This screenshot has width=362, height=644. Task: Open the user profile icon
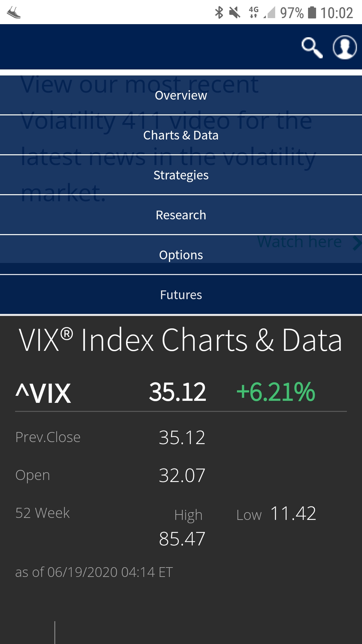tap(345, 47)
